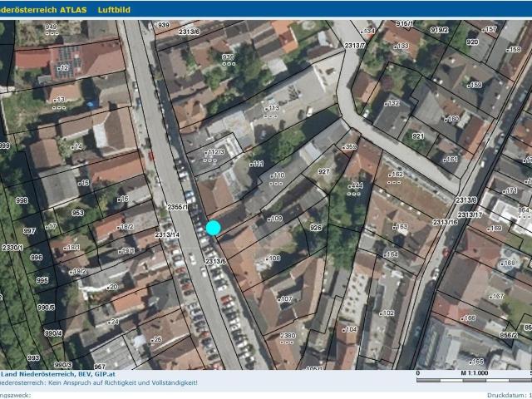Click the 'Druckdatum' label
This screenshot has height=399, width=532.
pyautogui.click(x=505, y=396)
